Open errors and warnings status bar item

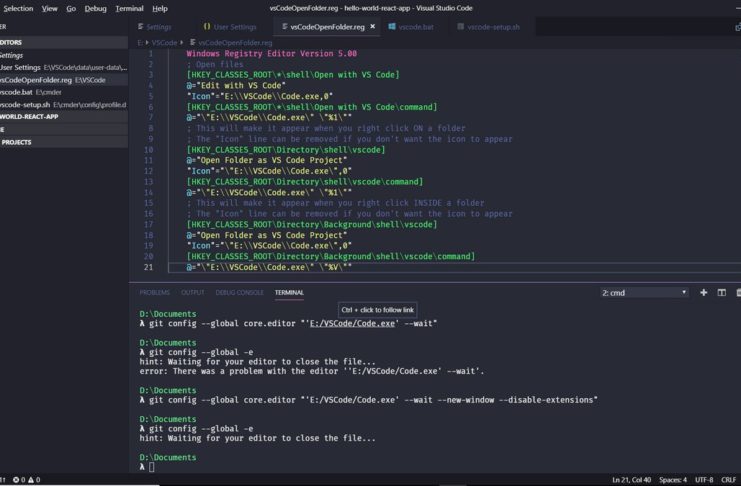pyautogui.click(x=26, y=480)
